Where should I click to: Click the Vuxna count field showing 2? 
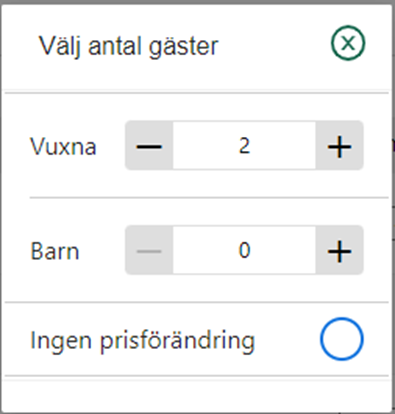click(x=244, y=146)
